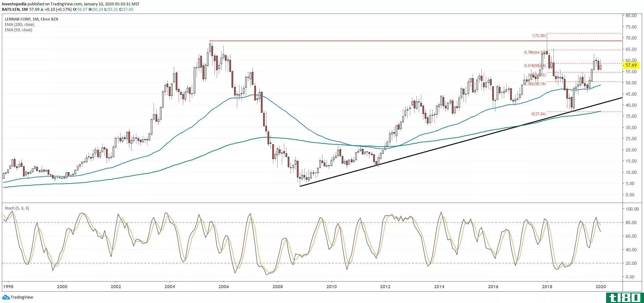Viewport: 644px width, 303px height.
Task: Click the 2020 label on the time axis
Action: (600, 287)
